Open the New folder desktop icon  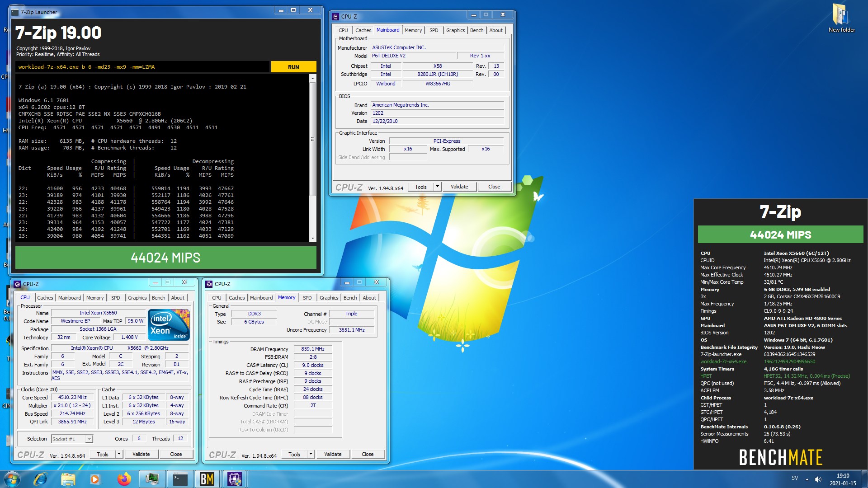click(x=841, y=18)
